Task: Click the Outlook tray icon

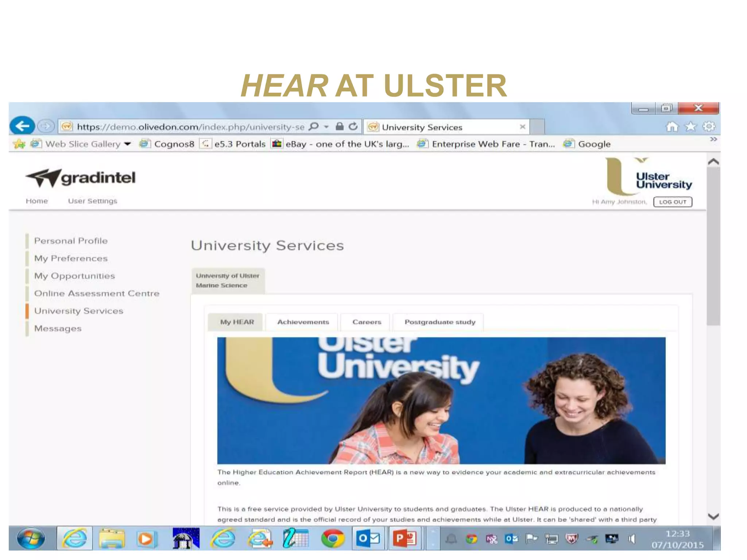Action: pyautogui.click(x=511, y=538)
